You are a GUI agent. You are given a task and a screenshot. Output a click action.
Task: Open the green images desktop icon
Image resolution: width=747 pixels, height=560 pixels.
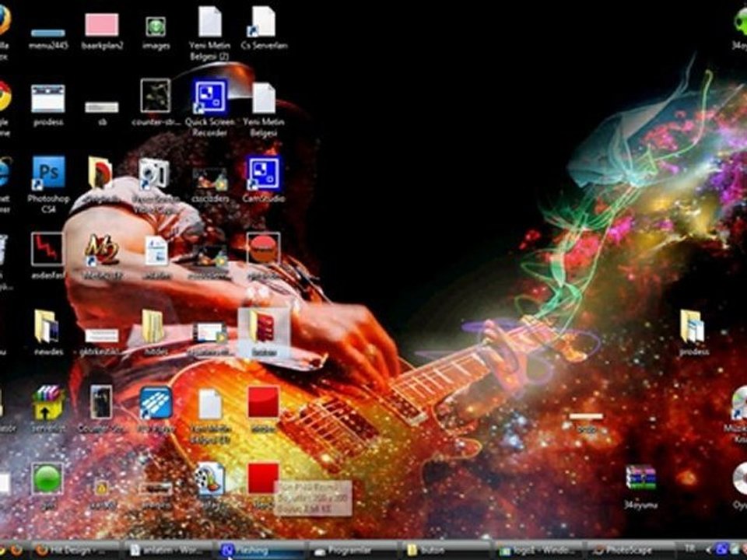[156, 26]
